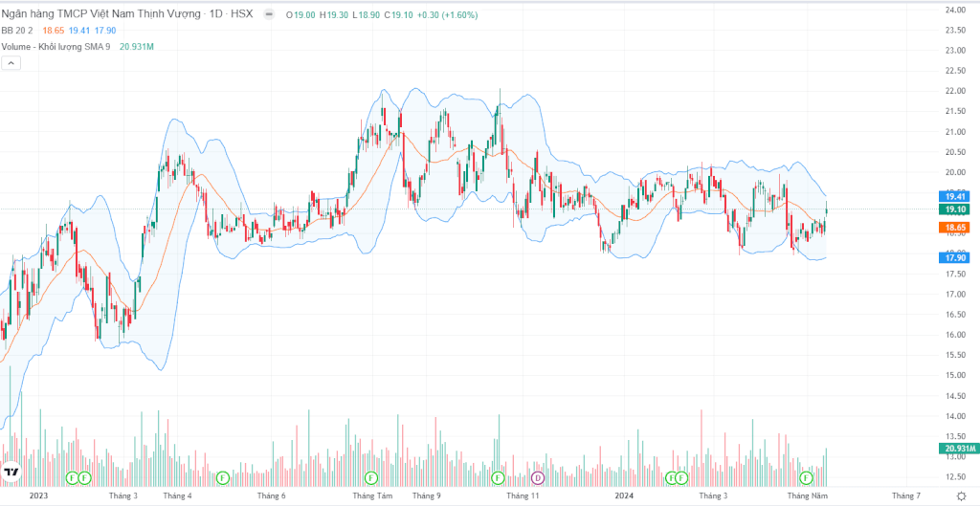Click the 14.00 price axis label
980x506 pixels.
pyautogui.click(x=954, y=416)
